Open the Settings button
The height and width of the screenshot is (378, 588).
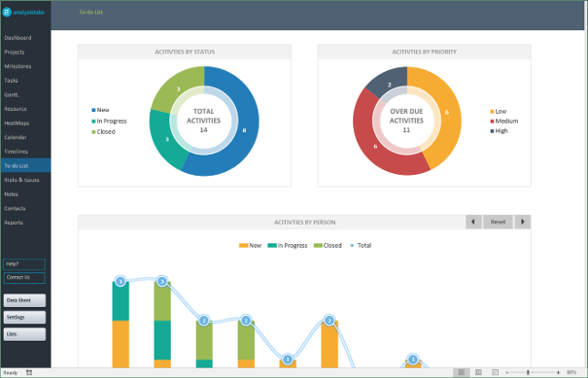[25, 317]
